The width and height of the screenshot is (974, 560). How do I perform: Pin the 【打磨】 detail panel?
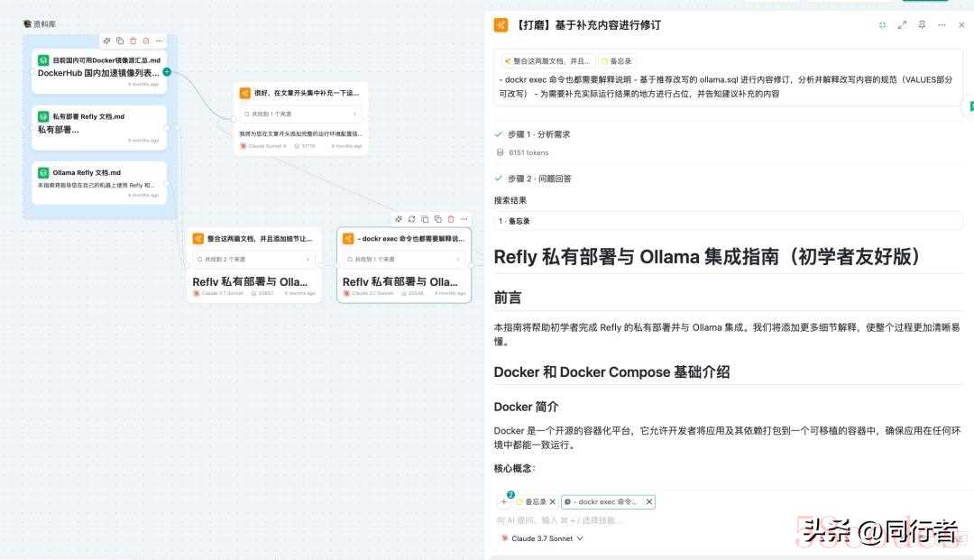(922, 25)
